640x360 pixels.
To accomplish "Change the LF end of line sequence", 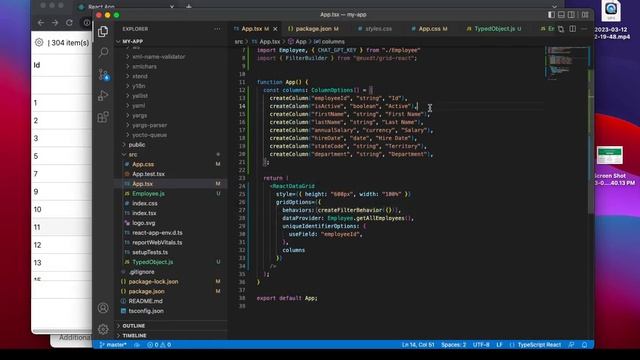I will click(x=499, y=345).
